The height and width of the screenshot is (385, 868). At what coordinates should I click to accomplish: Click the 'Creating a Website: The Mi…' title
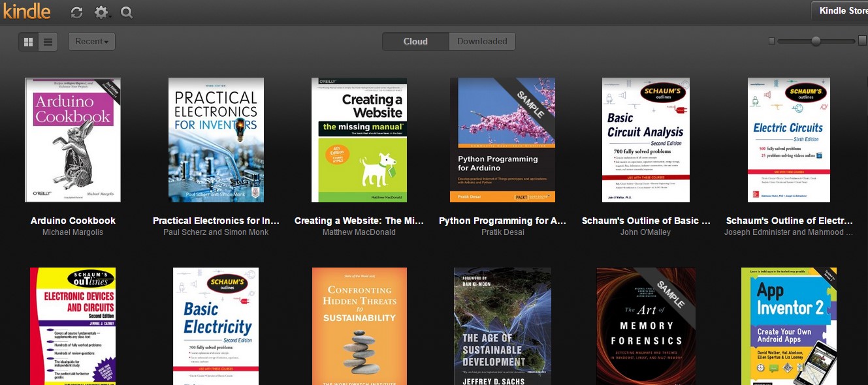pyautogui.click(x=359, y=221)
